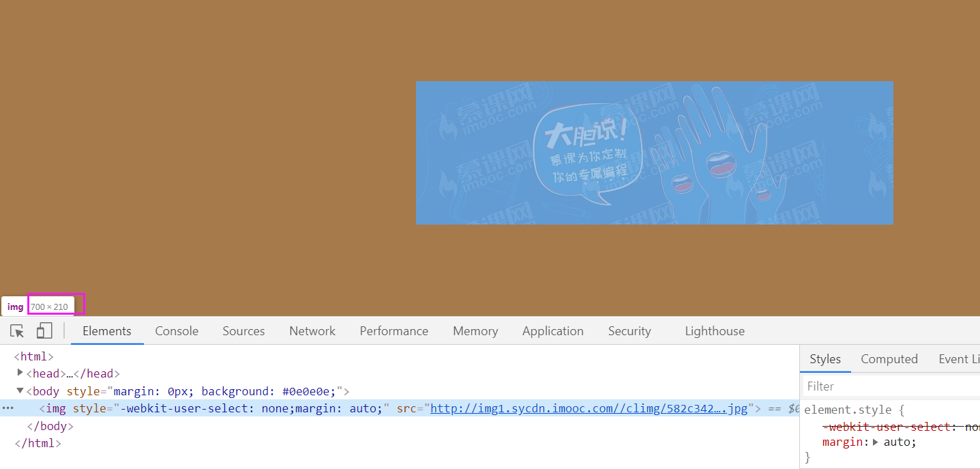Screen dimensions: 980x469
Task: Click the styles Filter input field
Action: pos(891,386)
